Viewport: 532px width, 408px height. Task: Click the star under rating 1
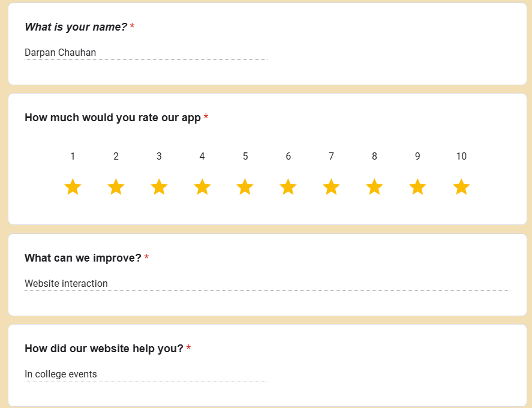pyautogui.click(x=73, y=187)
